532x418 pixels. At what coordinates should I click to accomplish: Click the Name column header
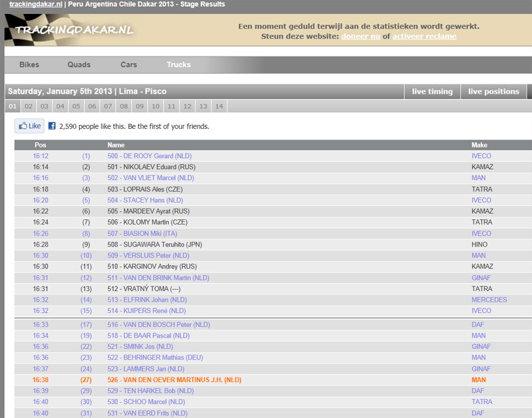[116, 145]
